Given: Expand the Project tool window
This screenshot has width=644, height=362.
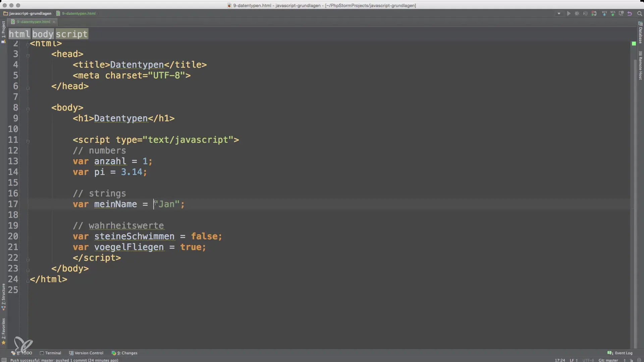Looking at the screenshot, I should (3, 32).
